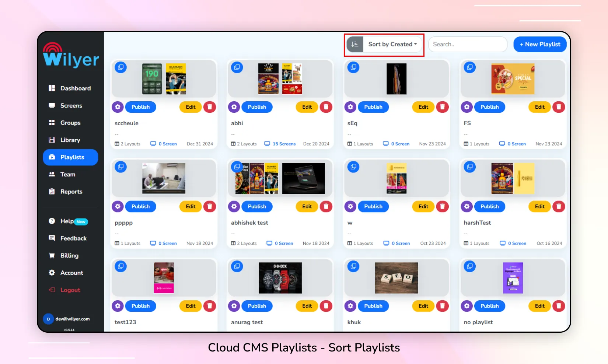Delete the abhi playlist
The image size is (608, 364).
point(326,107)
